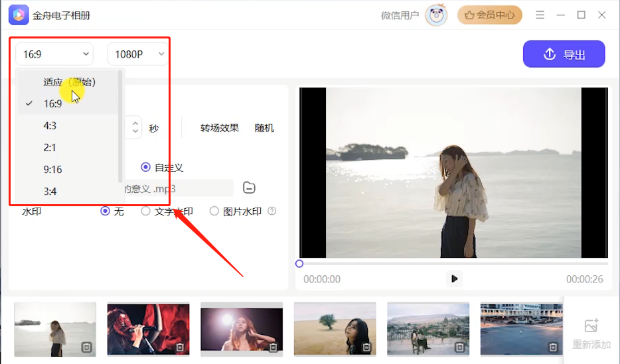Open the 会员中心 member center

(x=489, y=15)
